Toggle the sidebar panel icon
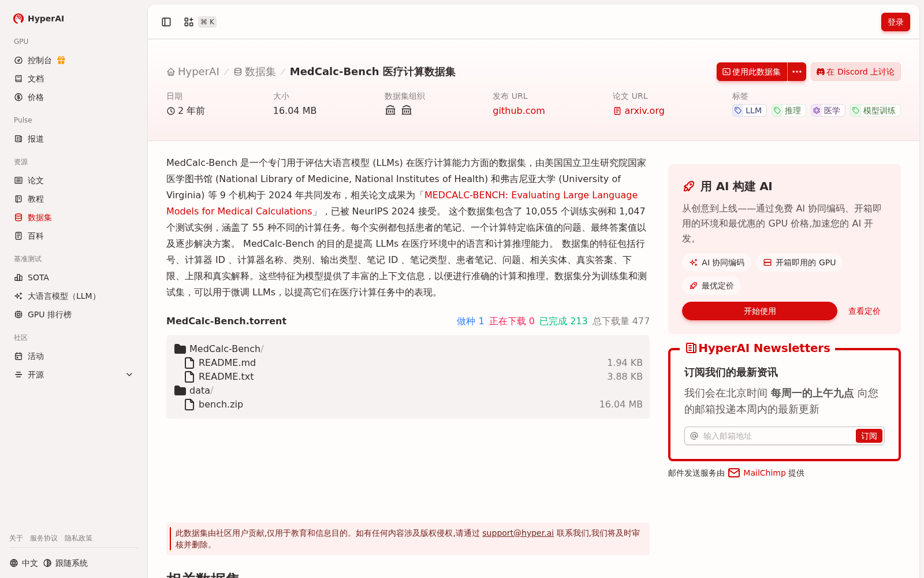924x578 pixels. 166,22
